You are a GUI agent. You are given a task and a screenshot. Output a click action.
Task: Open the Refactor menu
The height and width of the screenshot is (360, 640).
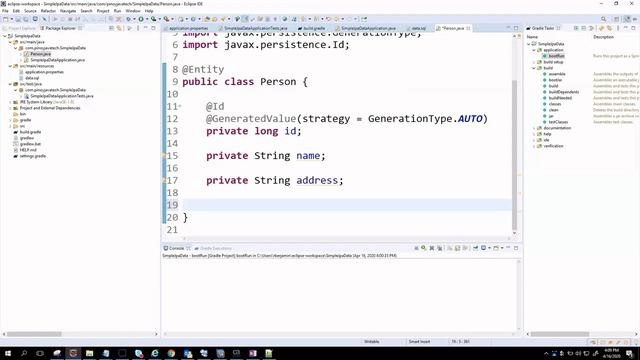(x=48, y=11)
